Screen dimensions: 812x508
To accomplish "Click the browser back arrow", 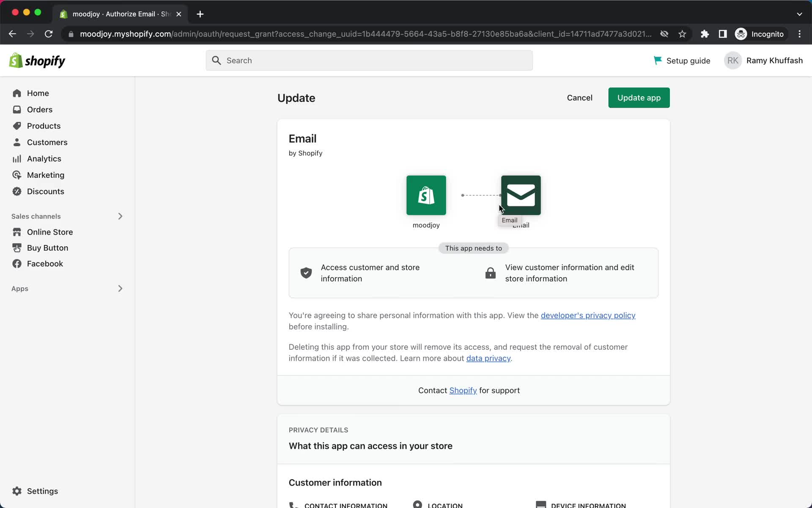I will tap(12, 34).
